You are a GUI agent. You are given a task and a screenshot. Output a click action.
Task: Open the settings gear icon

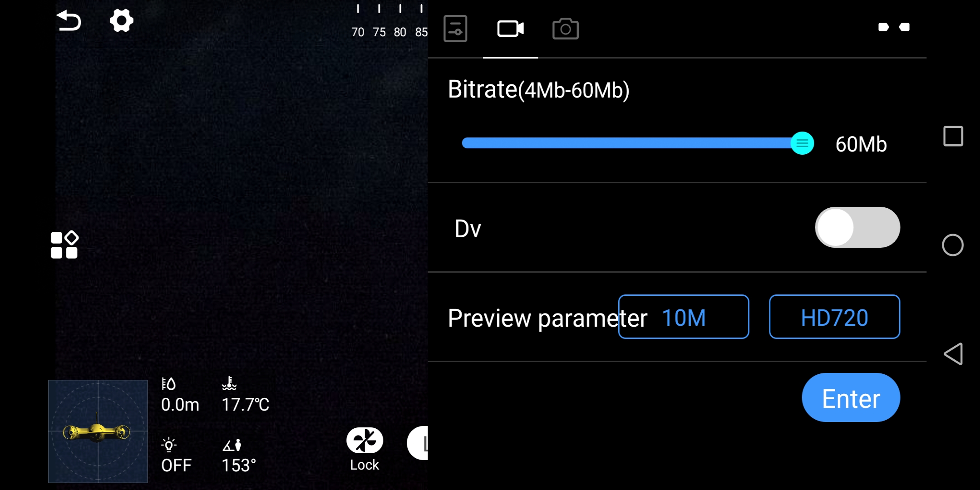tap(122, 20)
